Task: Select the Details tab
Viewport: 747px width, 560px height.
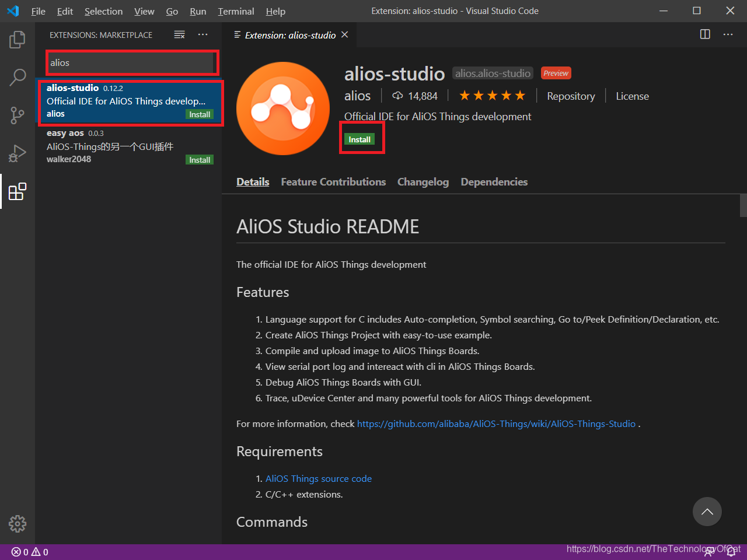Action: point(253,182)
